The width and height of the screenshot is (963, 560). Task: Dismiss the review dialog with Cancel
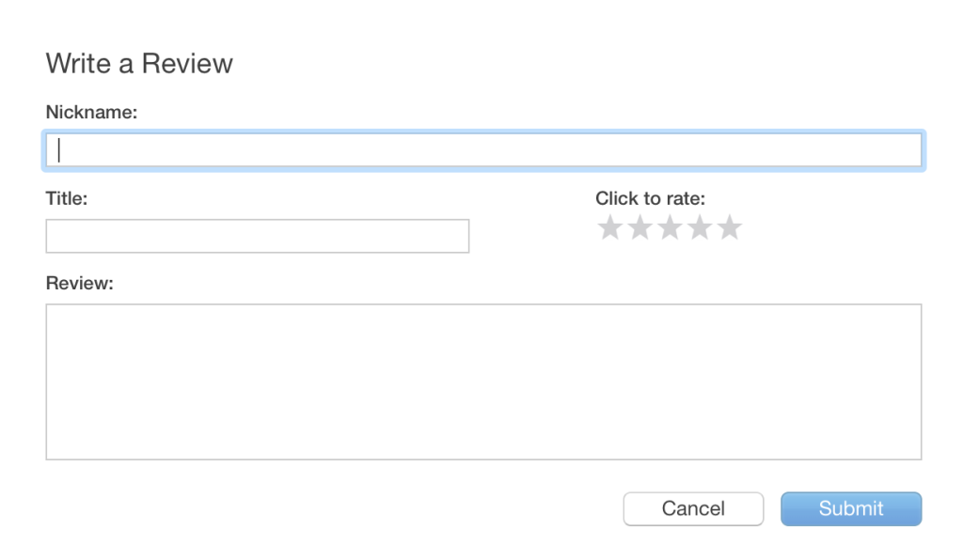tap(693, 508)
